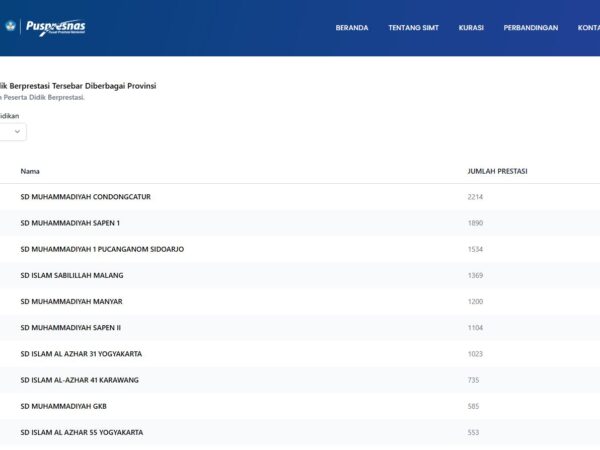Click the value 1200
Image resolution: width=600 pixels, height=450 pixels.
(475, 302)
